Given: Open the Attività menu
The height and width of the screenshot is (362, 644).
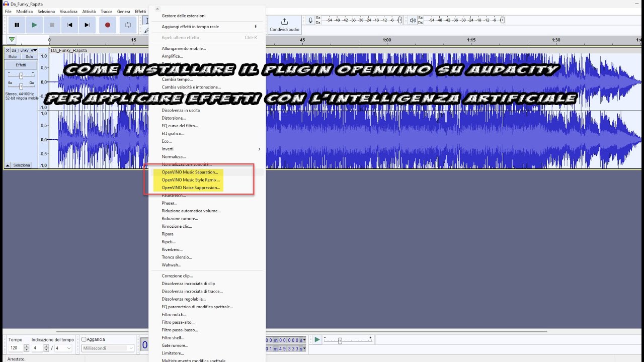Looking at the screenshot, I should [x=89, y=11].
